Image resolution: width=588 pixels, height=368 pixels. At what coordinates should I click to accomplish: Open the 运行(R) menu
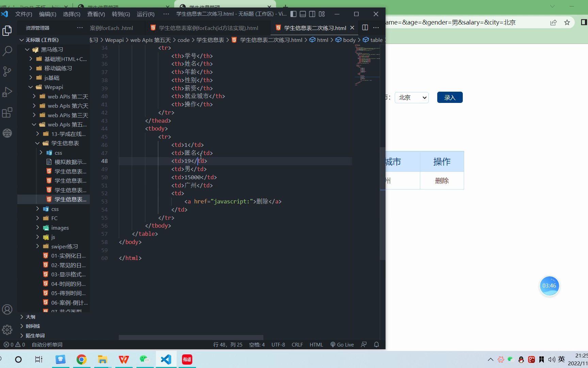pyautogui.click(x=146, y=14)
